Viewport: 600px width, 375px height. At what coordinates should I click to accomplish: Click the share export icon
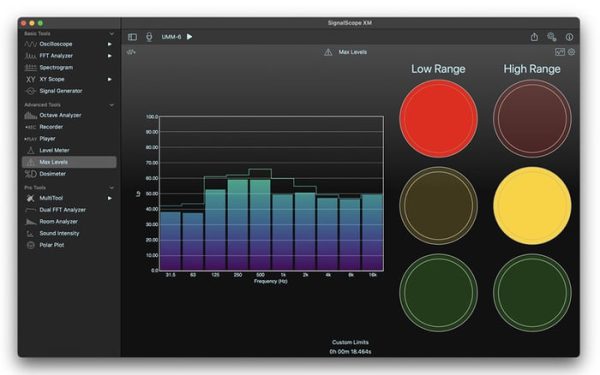click(x=534, y=37)
